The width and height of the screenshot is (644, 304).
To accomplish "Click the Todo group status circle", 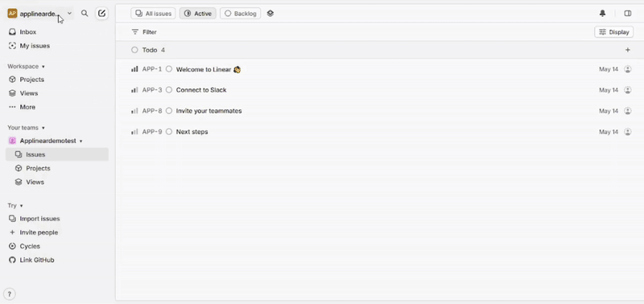I will (x=134, y=50).
